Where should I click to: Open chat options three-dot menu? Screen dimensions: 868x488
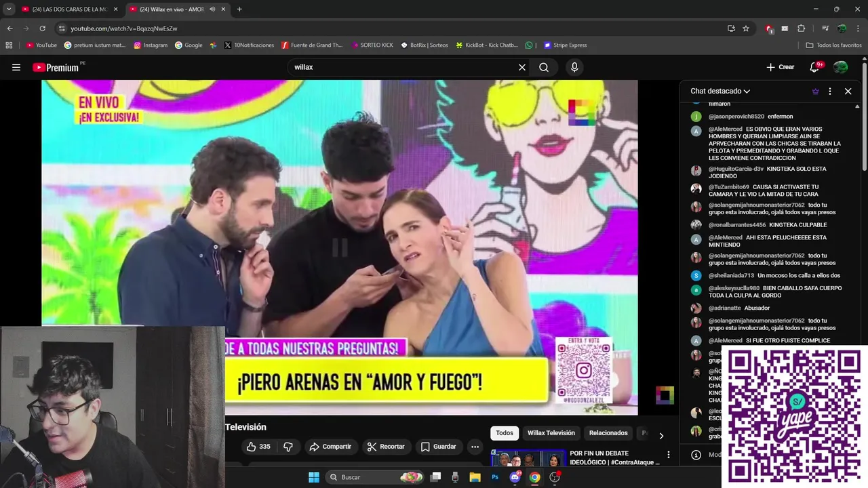click(830, 91)
